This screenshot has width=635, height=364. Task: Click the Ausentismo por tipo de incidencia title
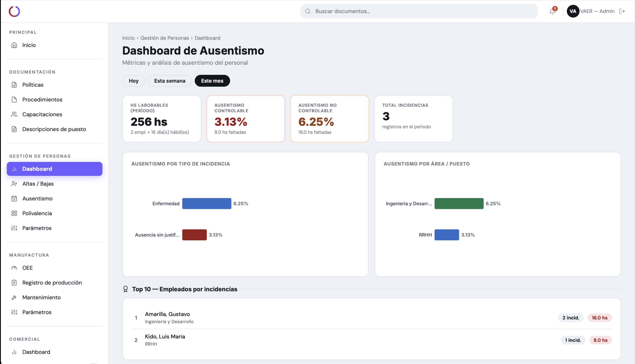pos(181,164)
